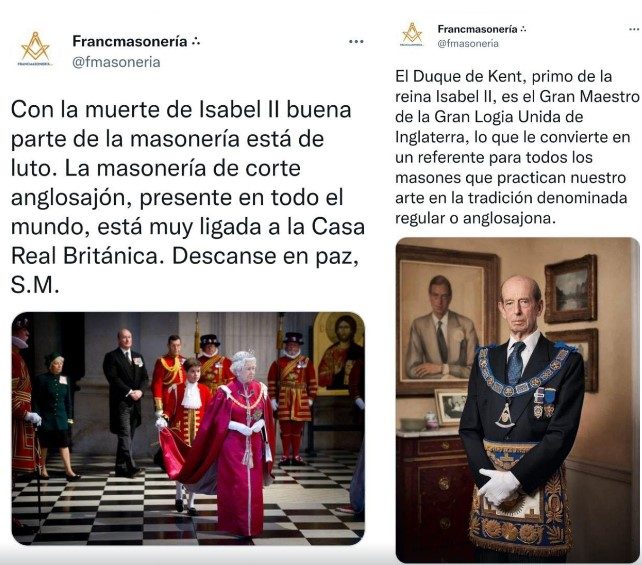
Task: Open the square-and-compass avatar on right tweet
Action: (x=412, y=34)
